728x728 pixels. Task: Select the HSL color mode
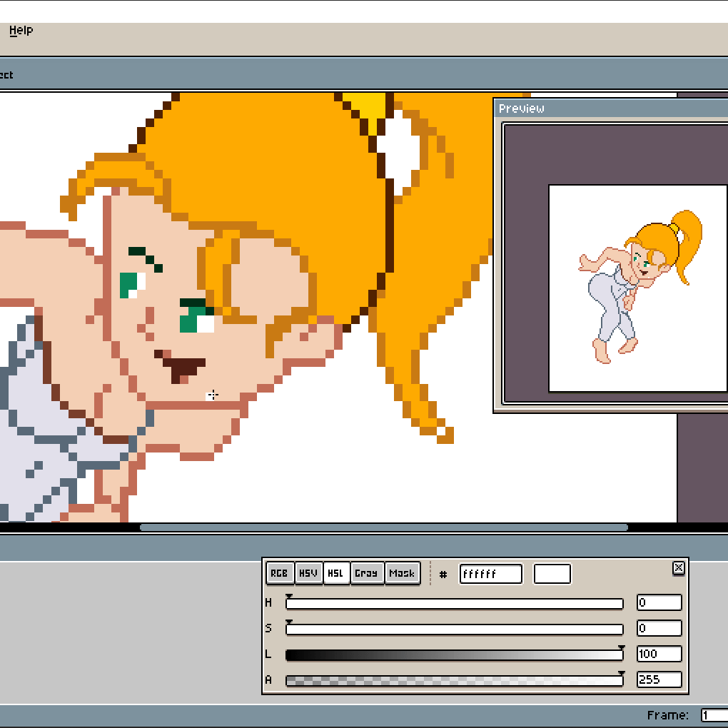(x=337, y=573)
